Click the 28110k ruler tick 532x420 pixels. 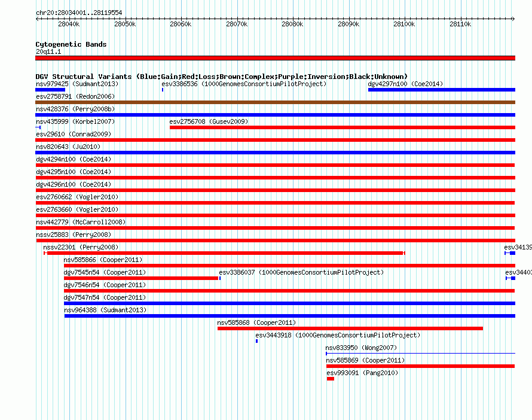pyautogui.click(x=460, y=24)
